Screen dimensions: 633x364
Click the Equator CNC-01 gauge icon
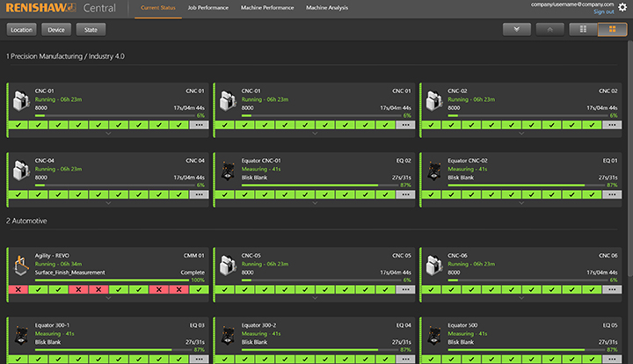pyautogui.click(x=228, y=171)
